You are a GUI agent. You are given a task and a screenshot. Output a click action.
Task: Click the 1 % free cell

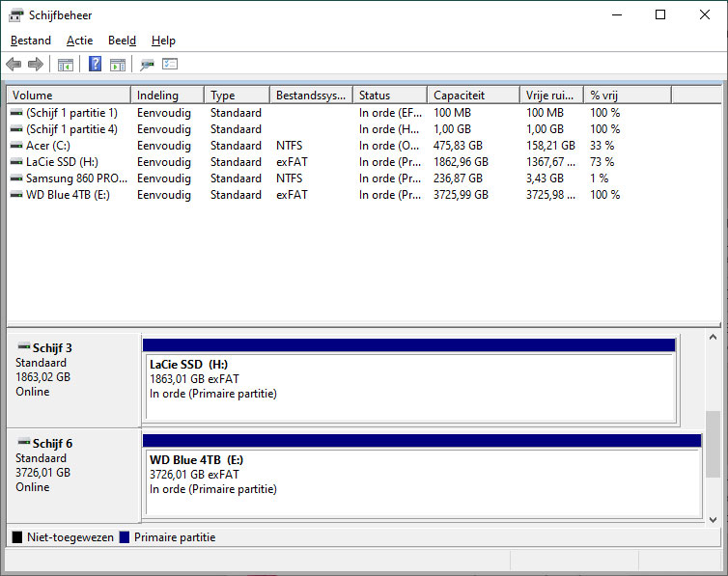pyautogui.click(x=600, y=178)
